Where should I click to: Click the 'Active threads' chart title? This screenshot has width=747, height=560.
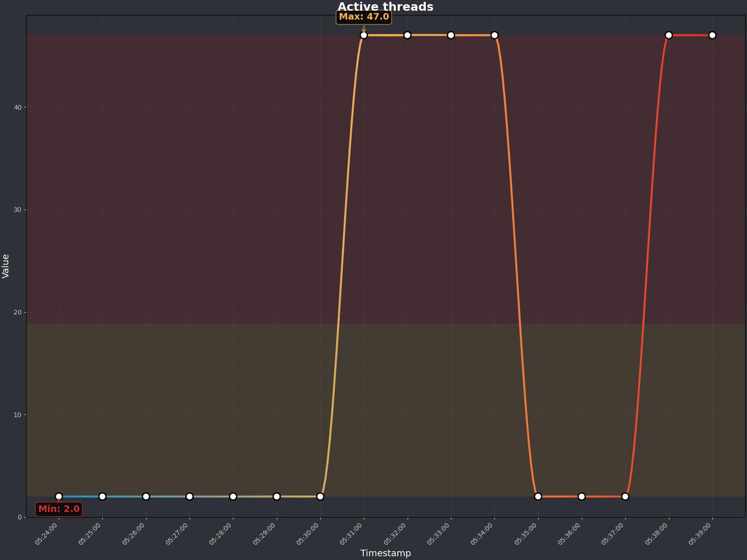(385, 7)
